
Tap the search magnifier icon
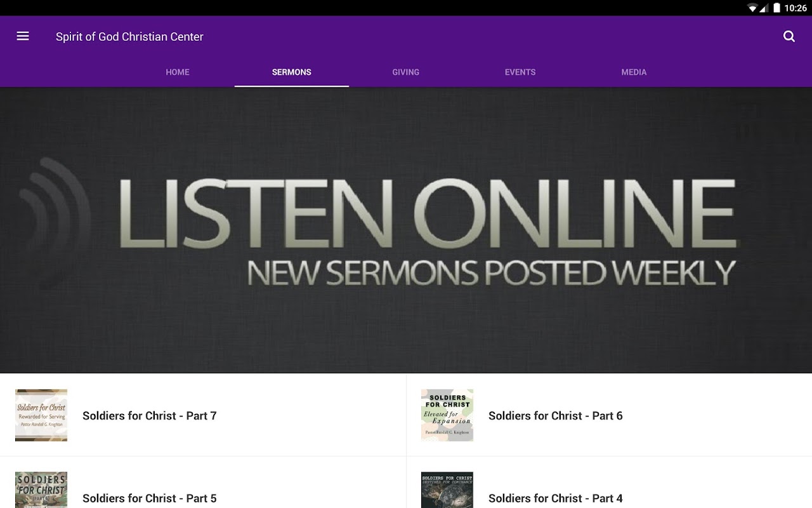point(789,36)
